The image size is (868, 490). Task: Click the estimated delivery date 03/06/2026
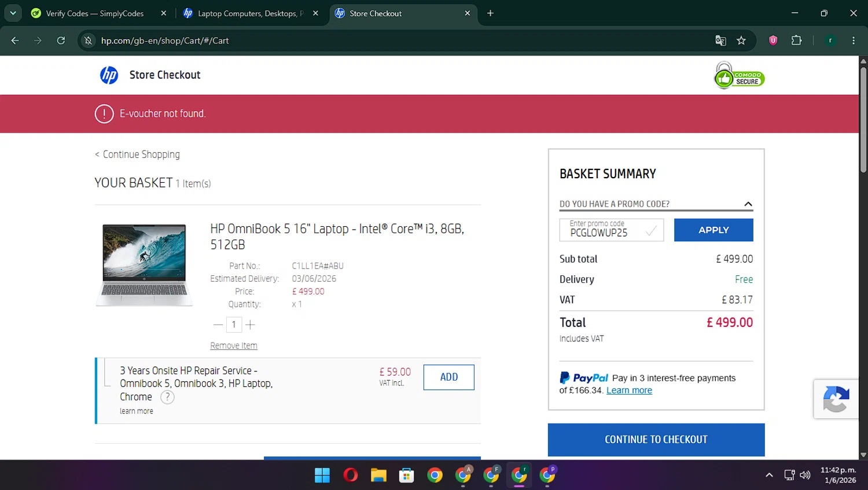point(314,279)
